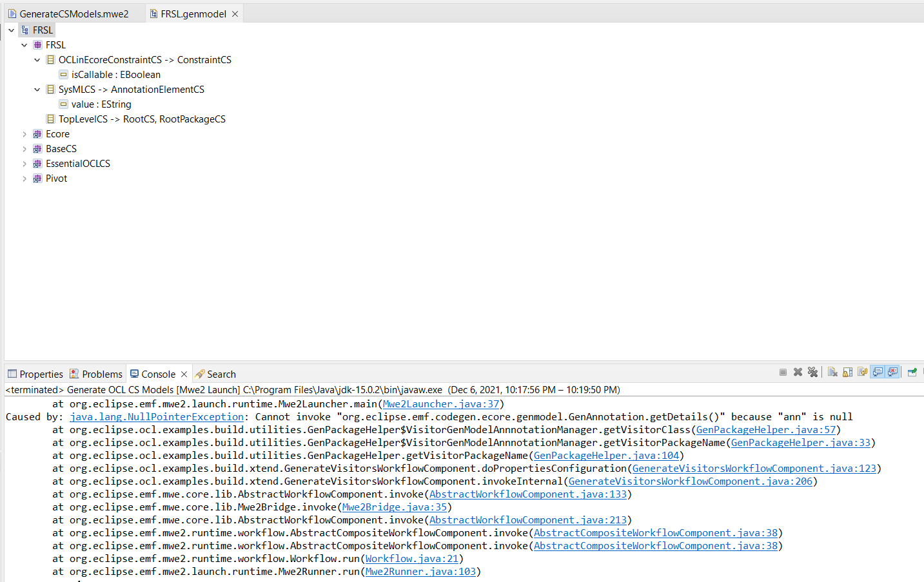Click Remove All Terminated Launches icon
Image resolution: width=924 pixels, height=582 pixels.
812,373
